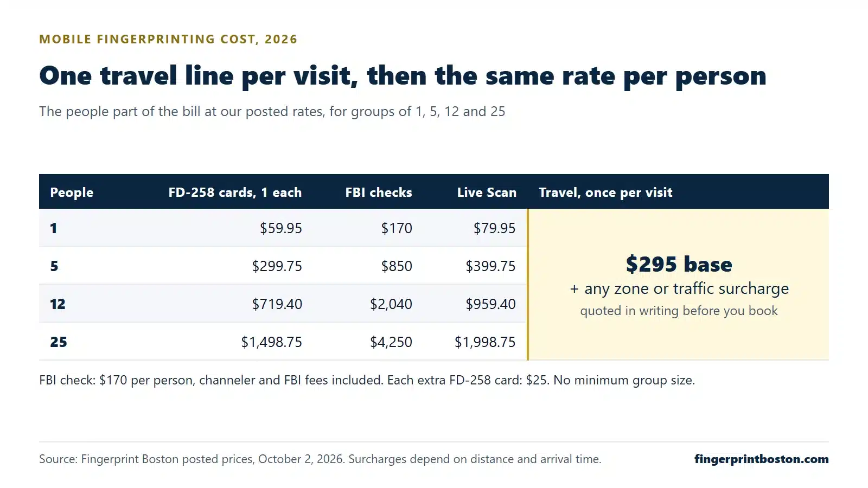Select the People column header
The width and height of the screenshot is (868, 488).
click(x=72, y=192)
